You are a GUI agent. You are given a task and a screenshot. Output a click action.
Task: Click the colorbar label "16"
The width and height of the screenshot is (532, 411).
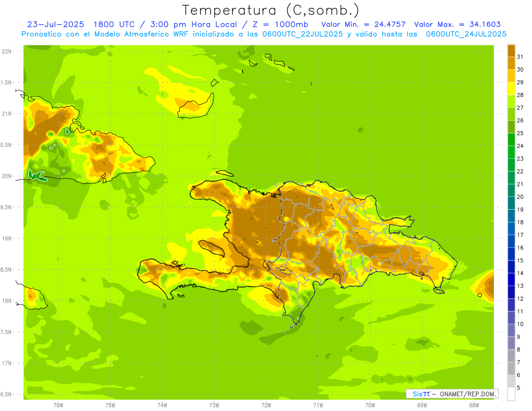tap(520, 247)
